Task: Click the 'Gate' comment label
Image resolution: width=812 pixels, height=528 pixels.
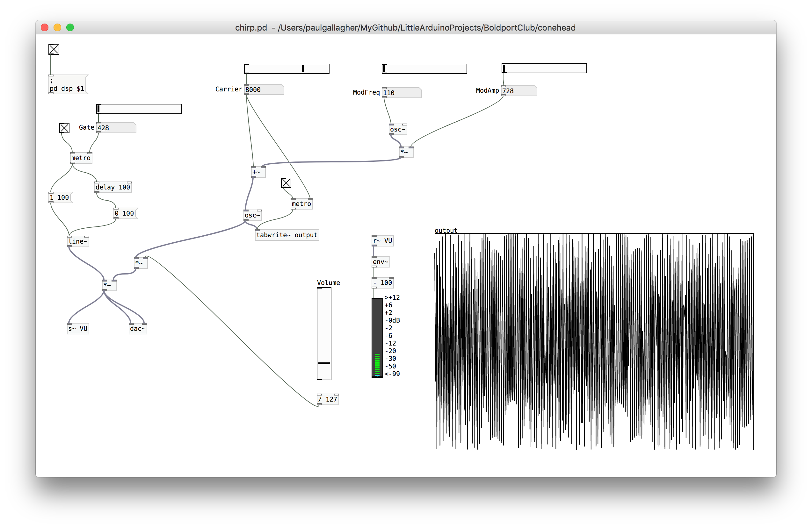Action: click(x=86, y=127)
